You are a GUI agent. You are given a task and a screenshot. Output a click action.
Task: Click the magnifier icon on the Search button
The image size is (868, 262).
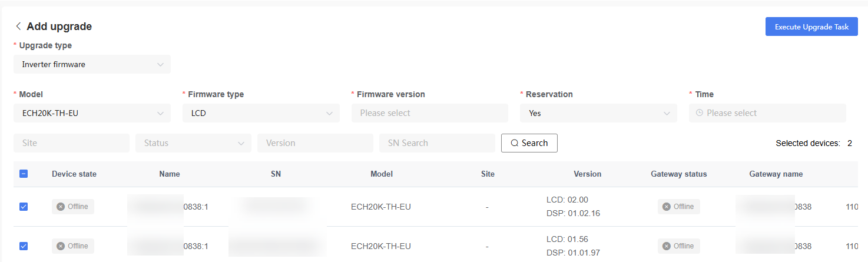(515, 143)
